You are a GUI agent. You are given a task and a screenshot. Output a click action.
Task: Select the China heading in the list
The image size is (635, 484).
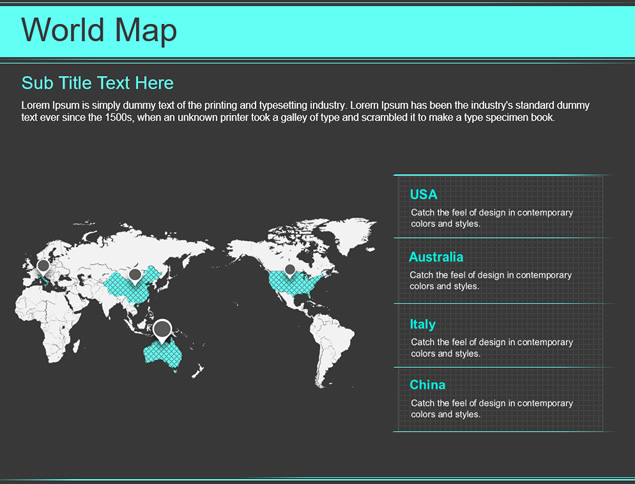[428, 384]
